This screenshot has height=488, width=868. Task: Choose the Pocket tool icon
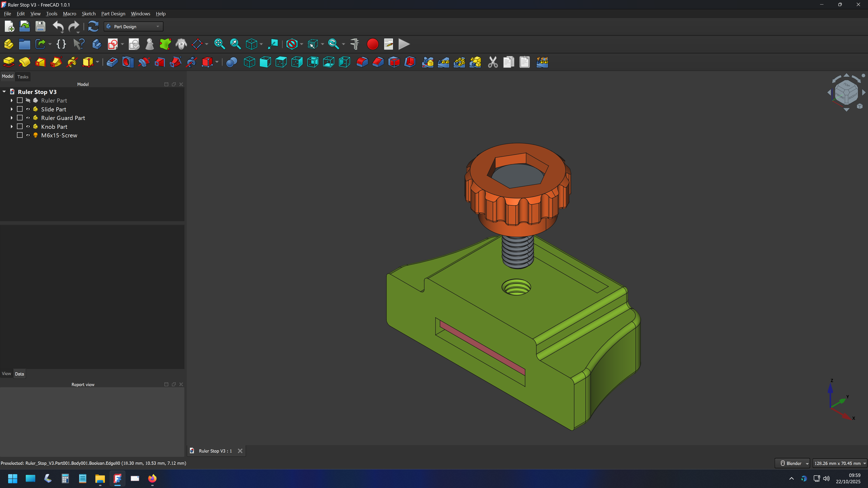pyautogui.click(x=112, y=62)
